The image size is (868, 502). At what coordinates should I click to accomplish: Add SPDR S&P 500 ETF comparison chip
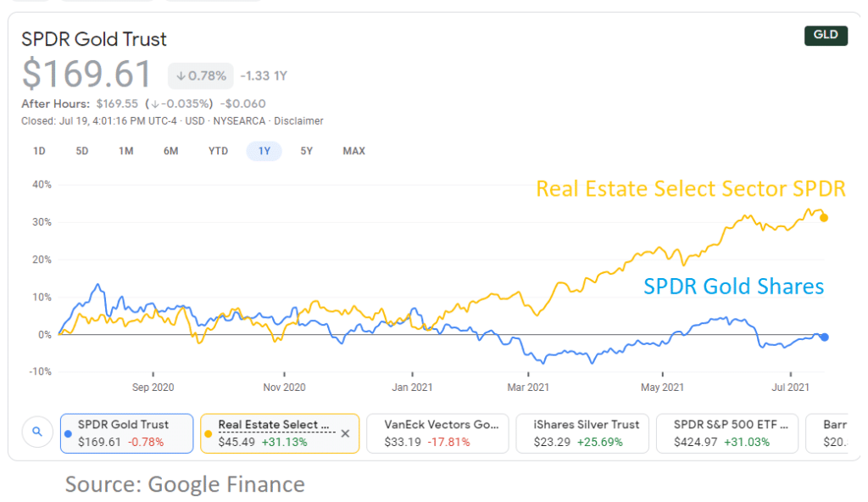tap(727, 433)
